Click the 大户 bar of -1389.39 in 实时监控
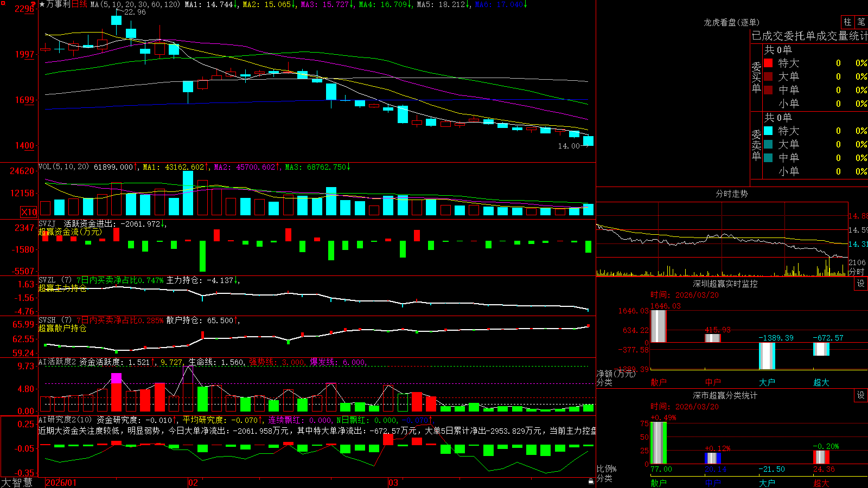The width and height of the screenshot is (868, 488). 767,356
